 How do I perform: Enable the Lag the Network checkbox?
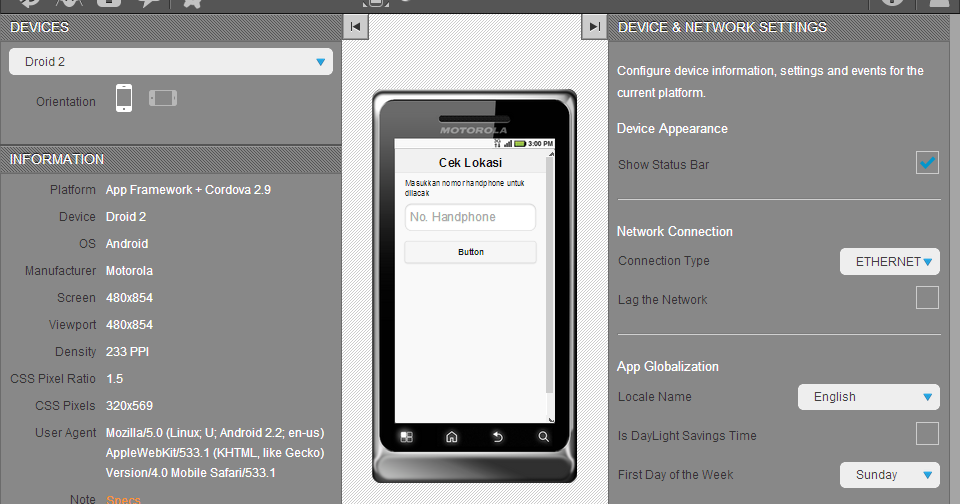click(927, 298)
